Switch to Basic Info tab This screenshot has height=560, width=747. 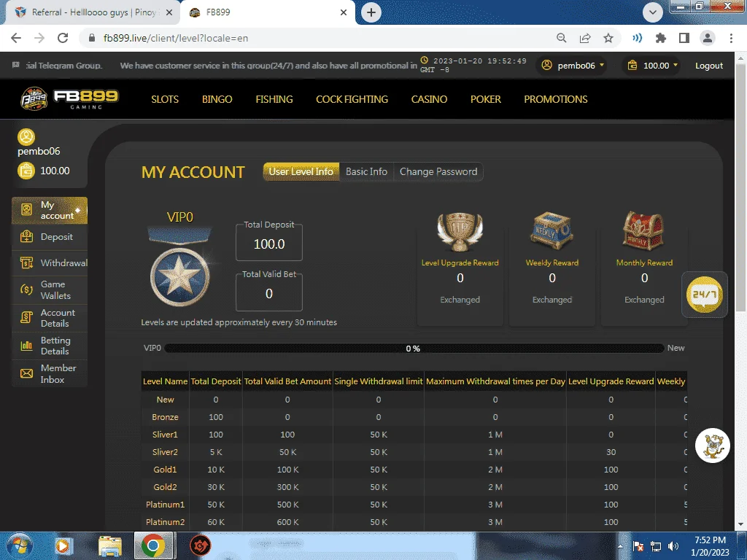pos(366,171)
